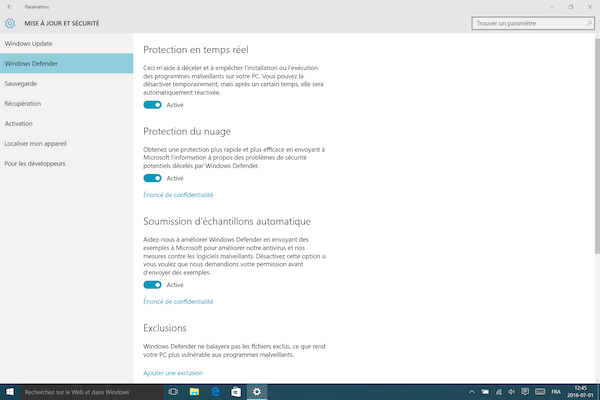600x400 pixels.
Task: Click the vertical scrollbar thumb
Action: coord(597,145)
